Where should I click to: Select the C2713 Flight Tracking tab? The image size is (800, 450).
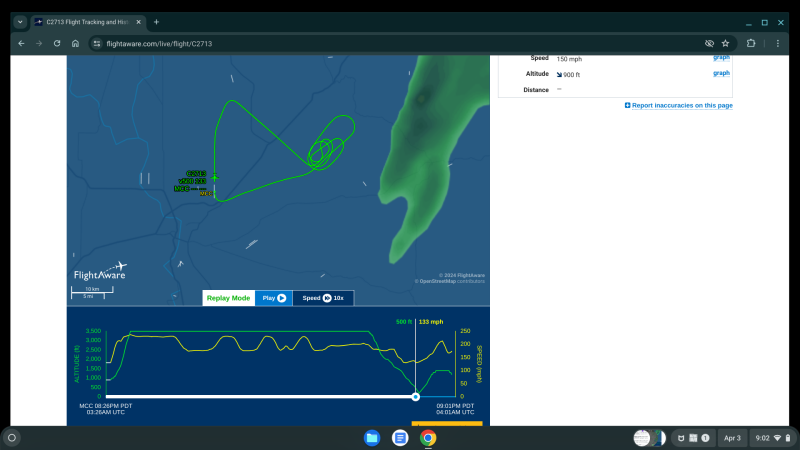click(88, 22)
